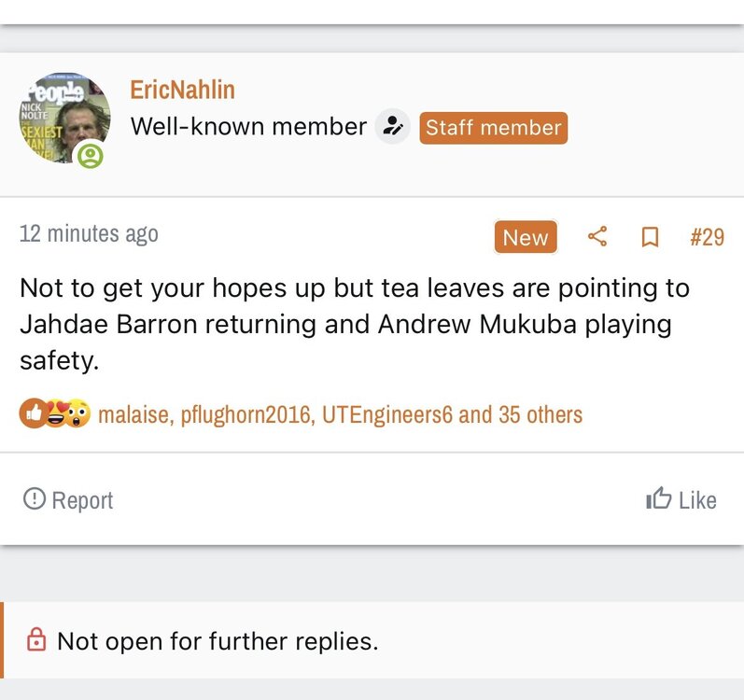This screenshot has width=744, height=700.
Task: Click the thumbs-up reaction emoji
Action: (x=33, y=413)
